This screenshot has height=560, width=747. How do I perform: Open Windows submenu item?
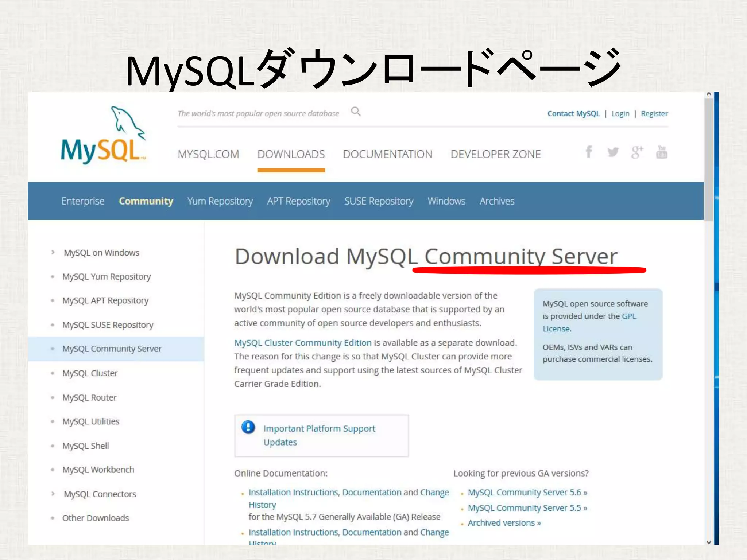(x=446, y=201)
